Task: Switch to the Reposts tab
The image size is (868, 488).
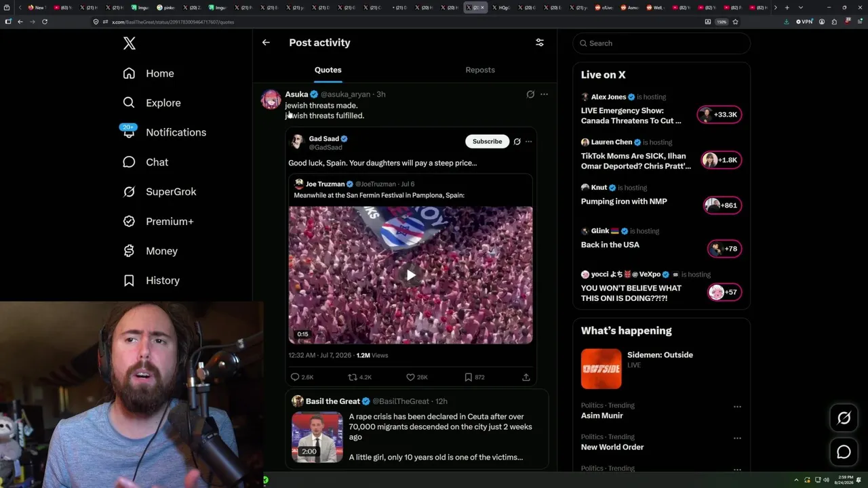Action: (480, 70)
